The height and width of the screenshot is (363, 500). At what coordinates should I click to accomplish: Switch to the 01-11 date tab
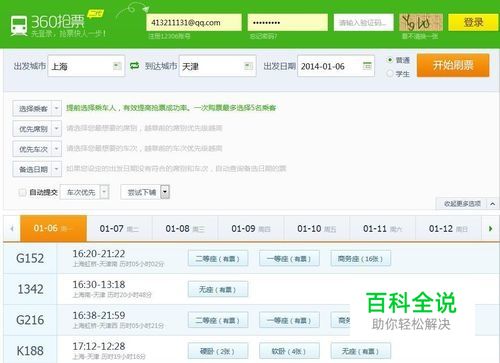[x=382, y=229]
